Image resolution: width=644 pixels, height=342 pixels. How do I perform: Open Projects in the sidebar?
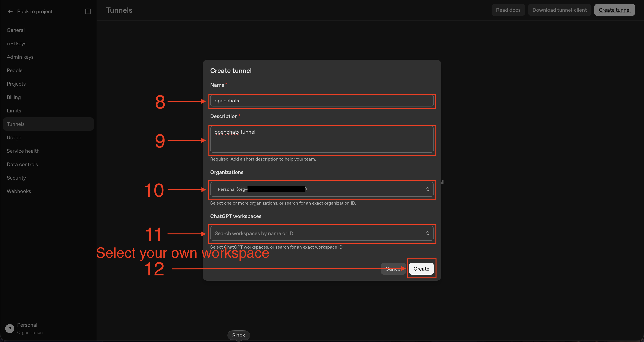coord(16,84)
